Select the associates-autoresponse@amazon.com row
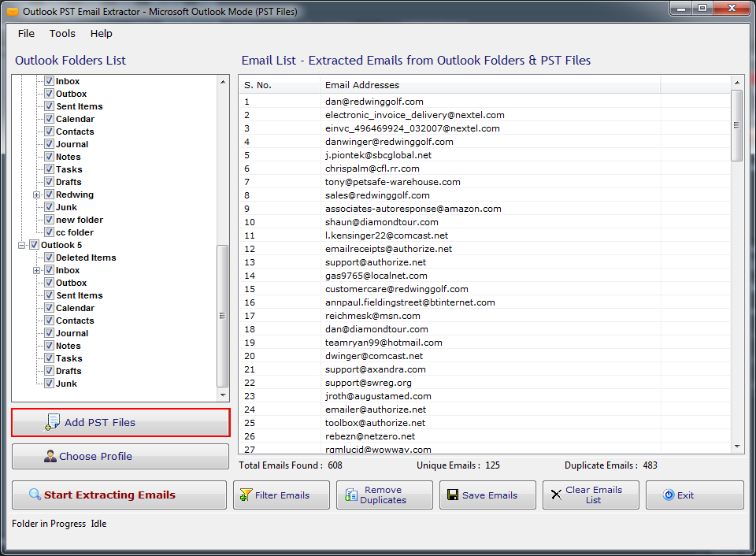The width and height of the screenshot is (756, 556). 484,209
